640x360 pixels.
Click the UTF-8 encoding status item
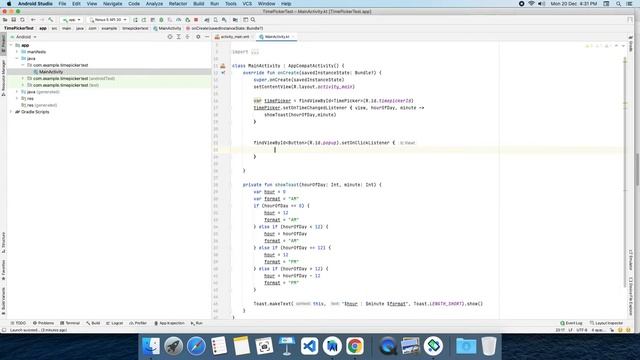581,330
